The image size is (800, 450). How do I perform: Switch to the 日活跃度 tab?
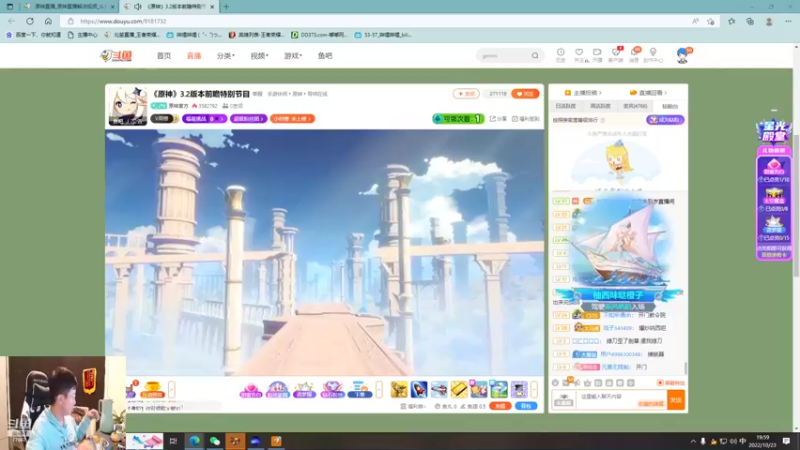[x=565, y=106]
